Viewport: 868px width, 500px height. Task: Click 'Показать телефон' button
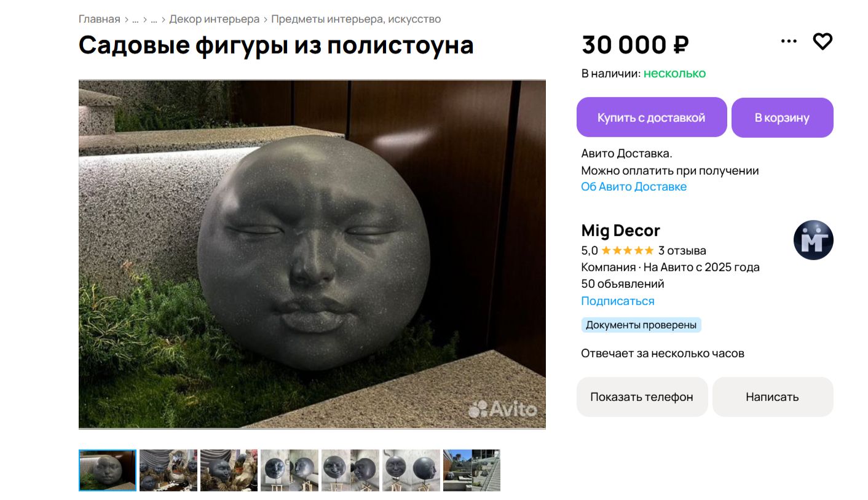click(642, 397)
